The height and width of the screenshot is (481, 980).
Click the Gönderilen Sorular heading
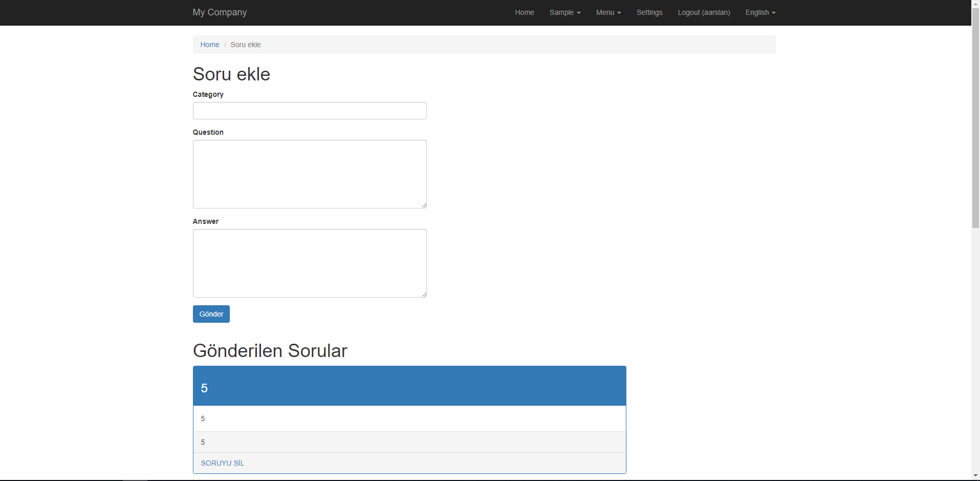click(x=270, y=351)
